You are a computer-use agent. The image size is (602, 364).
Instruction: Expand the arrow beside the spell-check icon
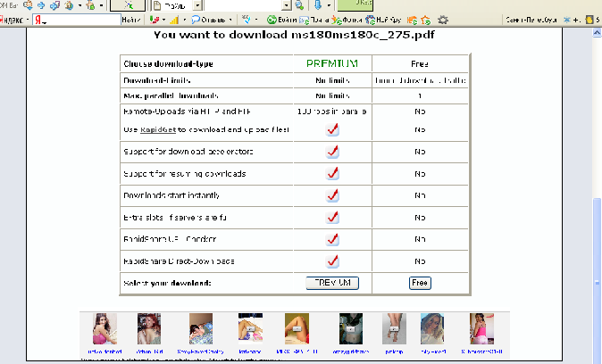(x=256, y=20)
